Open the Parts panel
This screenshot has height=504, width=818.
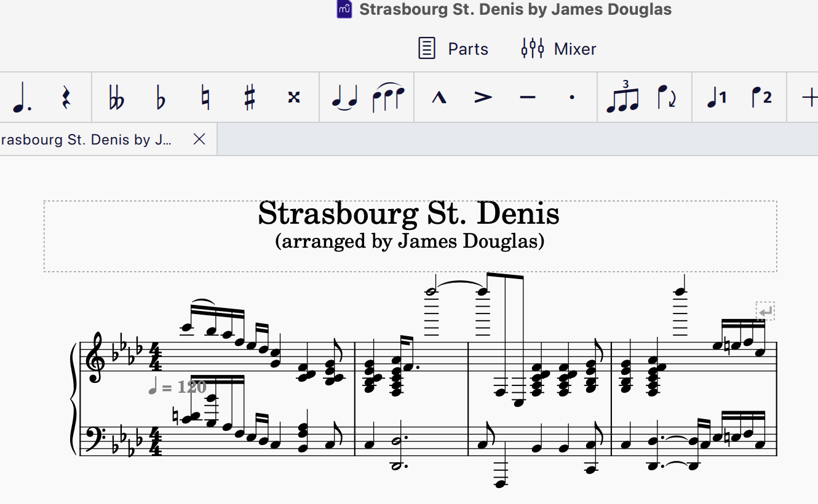tap(453, 49)
